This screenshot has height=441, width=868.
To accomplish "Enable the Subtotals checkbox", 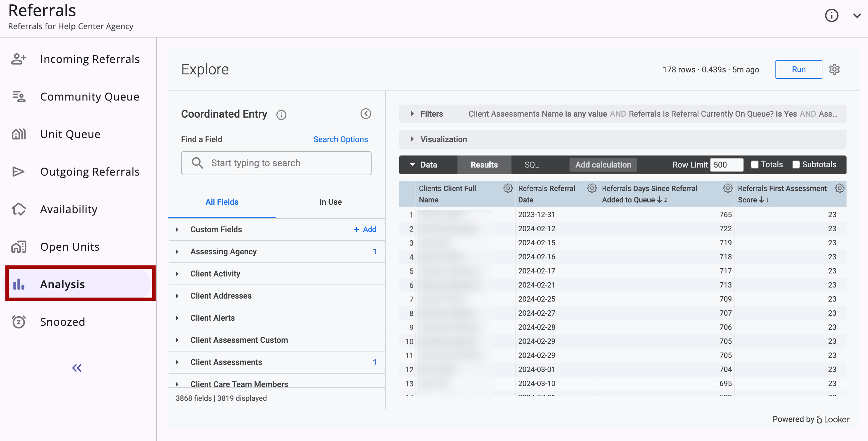I will [796, 165].
